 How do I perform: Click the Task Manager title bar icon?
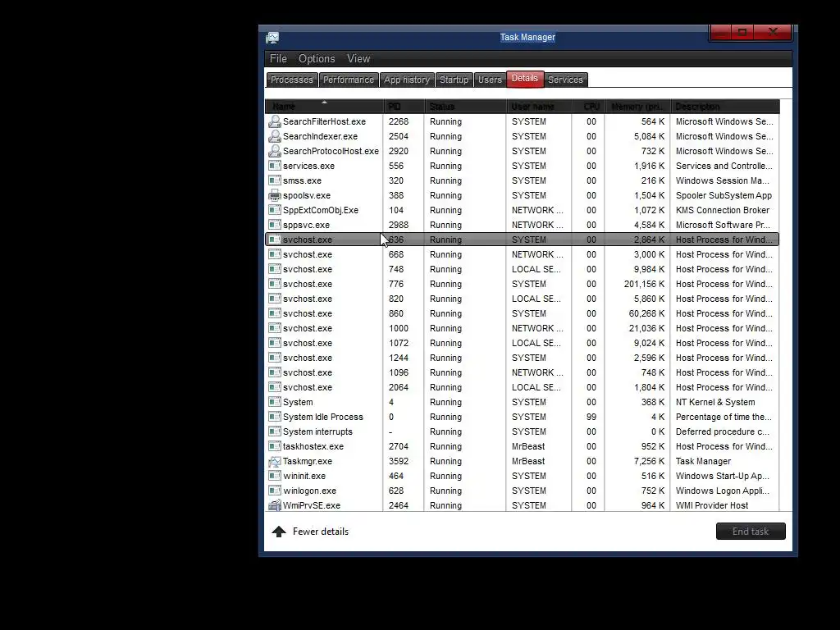point(272,38)
